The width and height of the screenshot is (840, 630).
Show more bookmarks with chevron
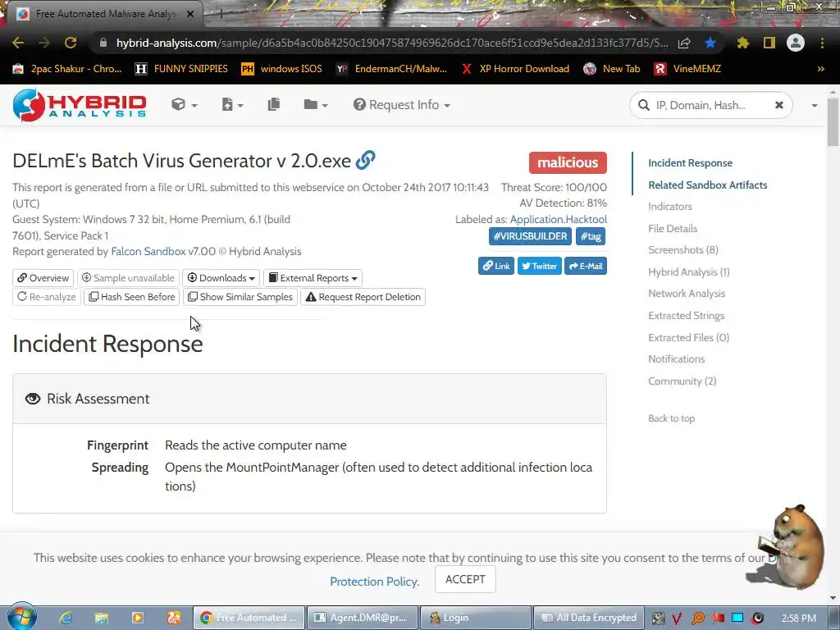point(820,69)
